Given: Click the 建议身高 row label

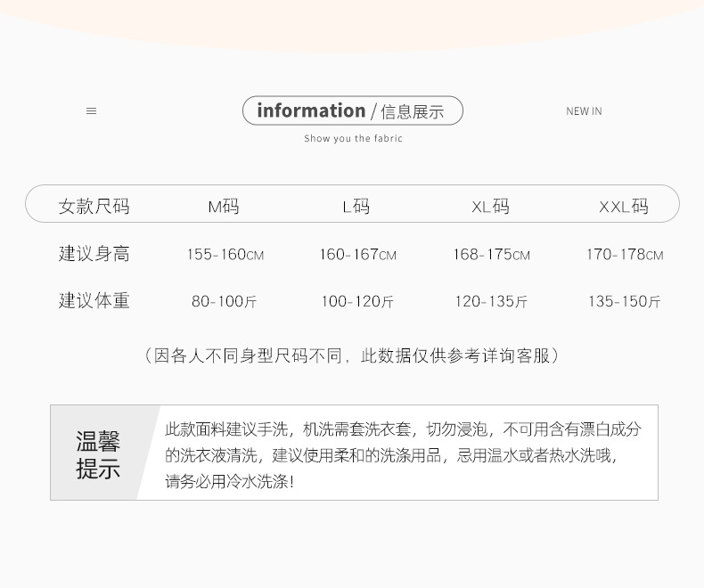Looking at the screenshot, I should click(x=94, y=254).
